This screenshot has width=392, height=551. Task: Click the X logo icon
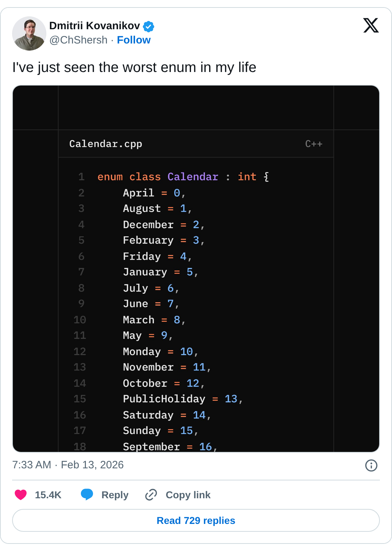click(x=371, y=25)
